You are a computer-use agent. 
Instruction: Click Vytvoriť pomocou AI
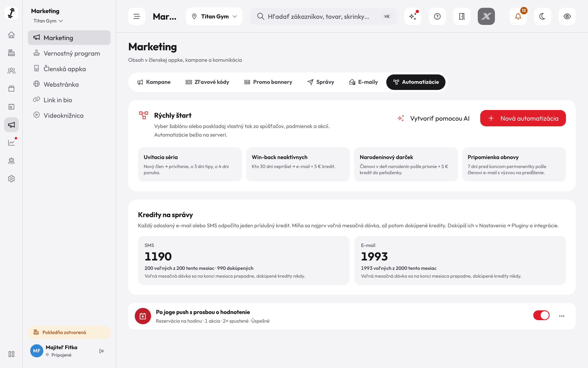pyautogui.click(x=433, y=118)
